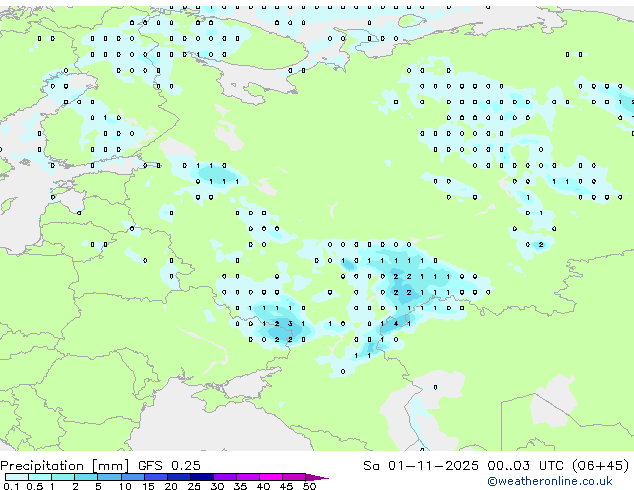Click the '25' legend scale label

click(194, 486)
